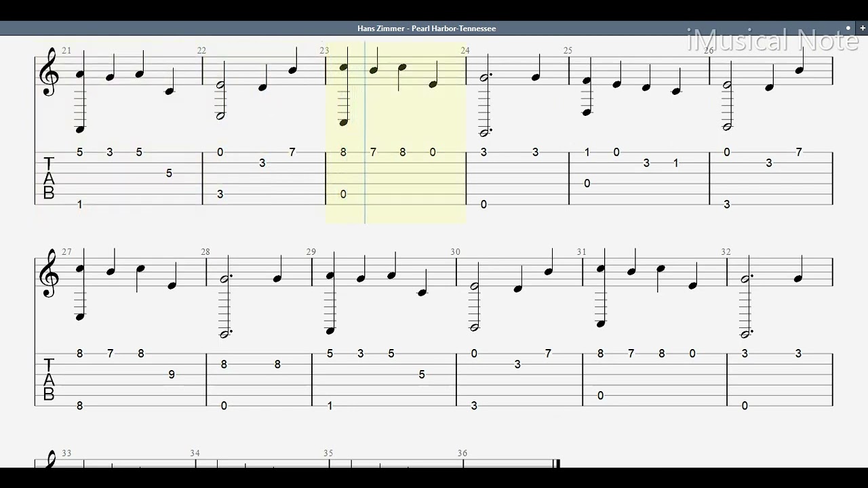Select third-string 0 in measure 25 tablature
Screen dimensions: 868x488
(x=587, y=183)
